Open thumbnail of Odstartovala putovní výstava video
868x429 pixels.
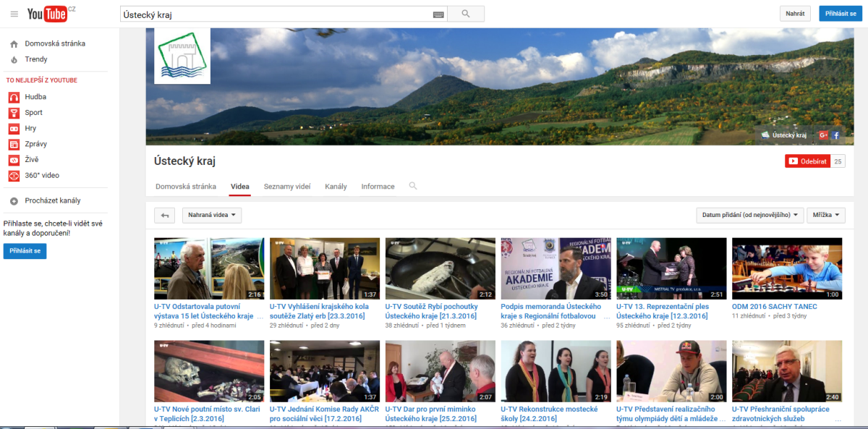tap(209, 268)
